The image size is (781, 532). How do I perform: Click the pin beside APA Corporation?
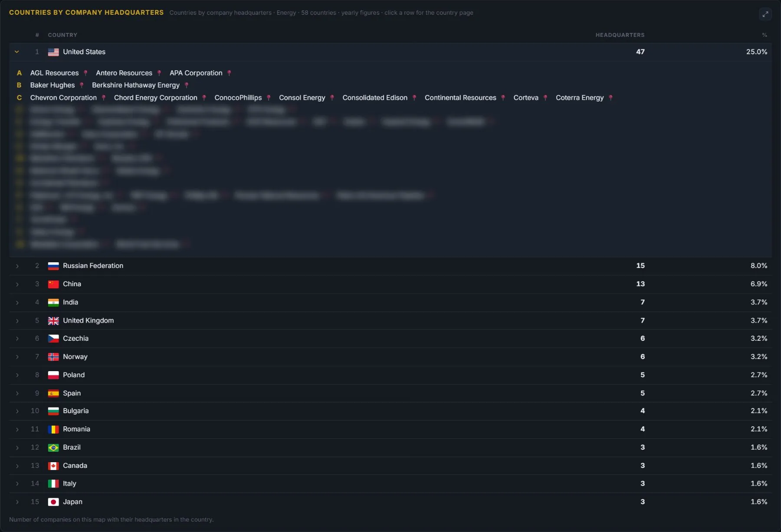[229, 73]
